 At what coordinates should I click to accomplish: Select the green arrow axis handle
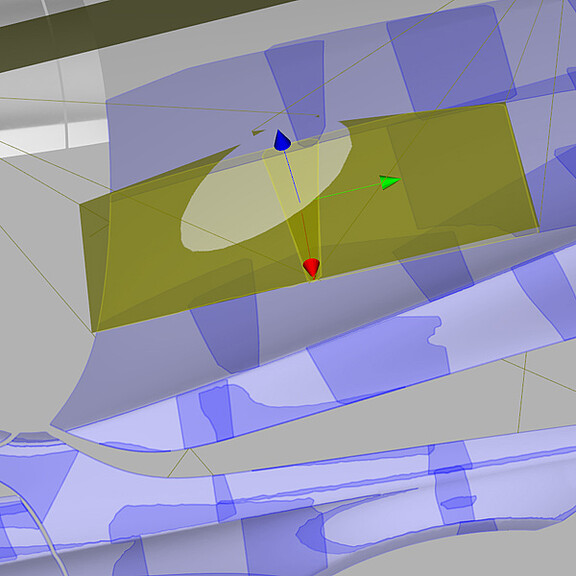point(390,182)
